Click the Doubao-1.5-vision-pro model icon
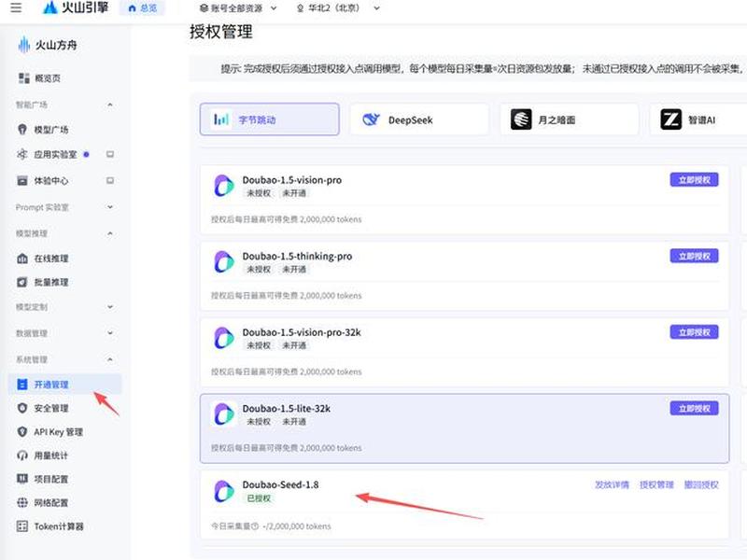747x560 pixels. coord(223,186)
